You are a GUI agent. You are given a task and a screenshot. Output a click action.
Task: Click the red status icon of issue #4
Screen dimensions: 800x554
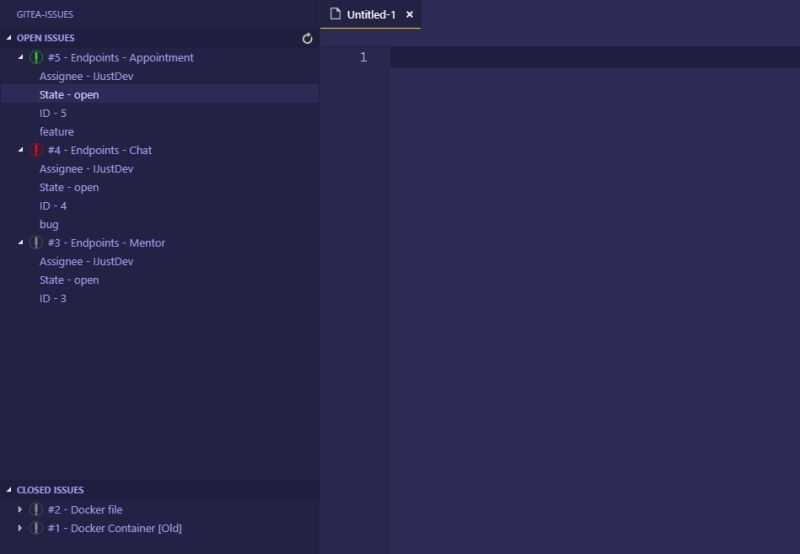click(36, 150)
